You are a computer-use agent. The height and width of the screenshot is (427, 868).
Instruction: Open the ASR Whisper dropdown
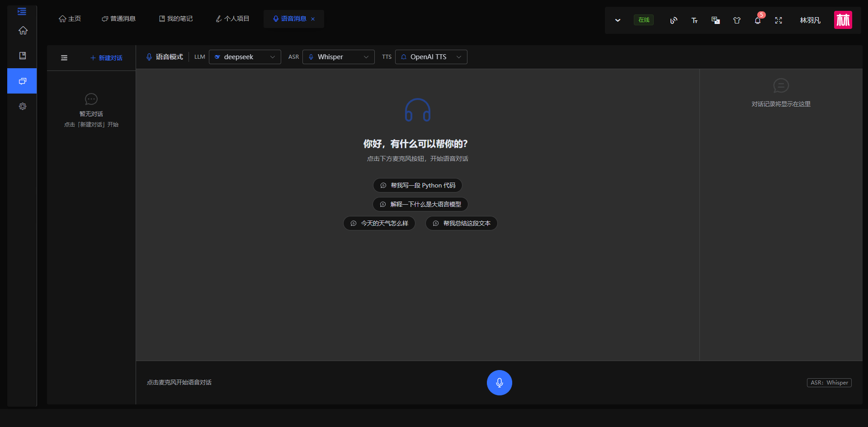(x=339, y=57)
